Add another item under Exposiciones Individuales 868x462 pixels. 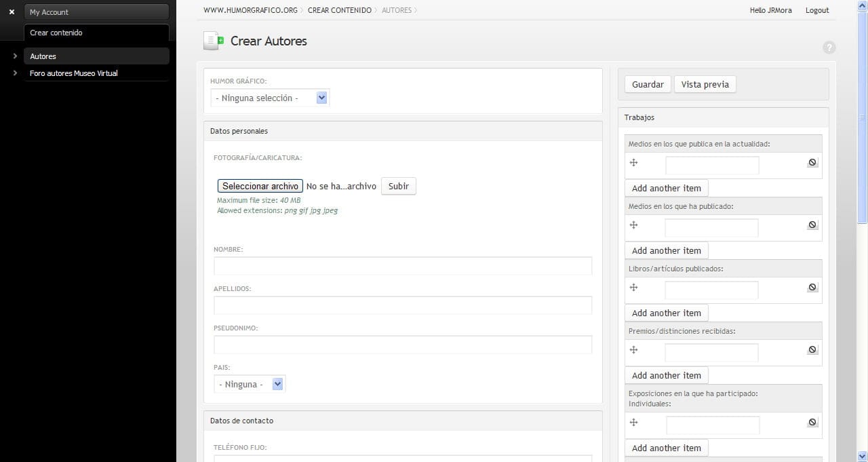666,448
